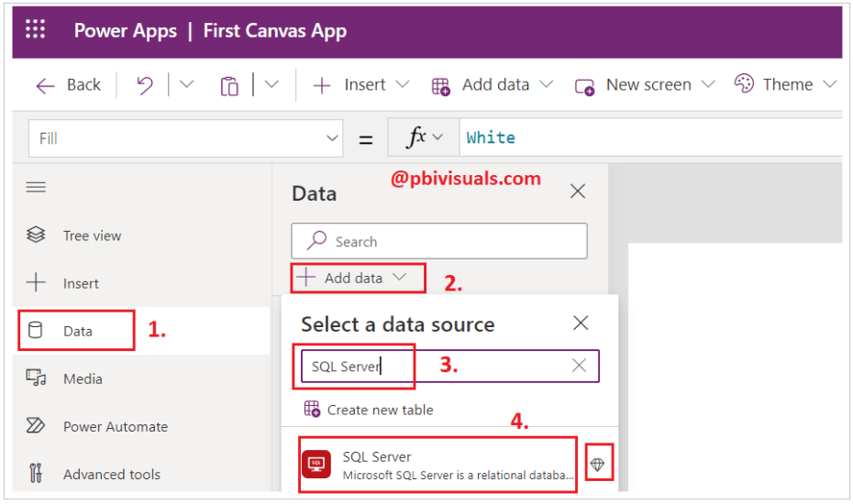This screenshot has width=853, height=504.
Task: Select Data in the left sidebar
Action: [x=78, y=331]
